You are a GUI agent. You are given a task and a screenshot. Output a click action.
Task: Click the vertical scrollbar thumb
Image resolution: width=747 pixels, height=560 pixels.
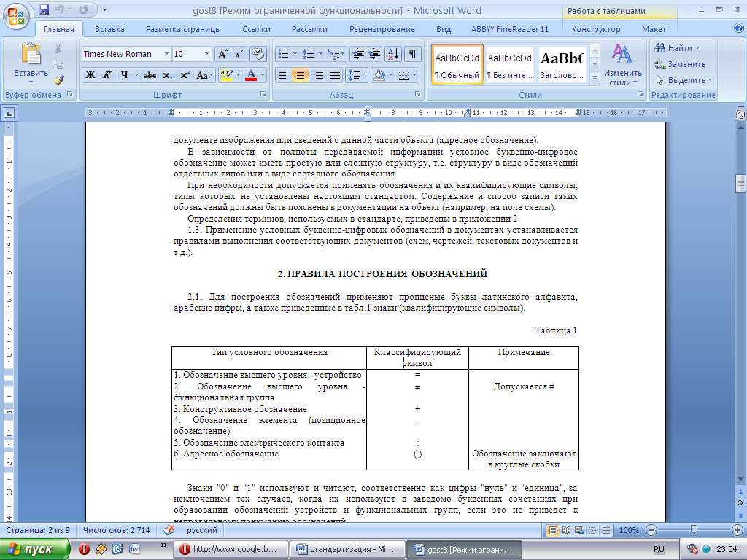pos(740,183)
